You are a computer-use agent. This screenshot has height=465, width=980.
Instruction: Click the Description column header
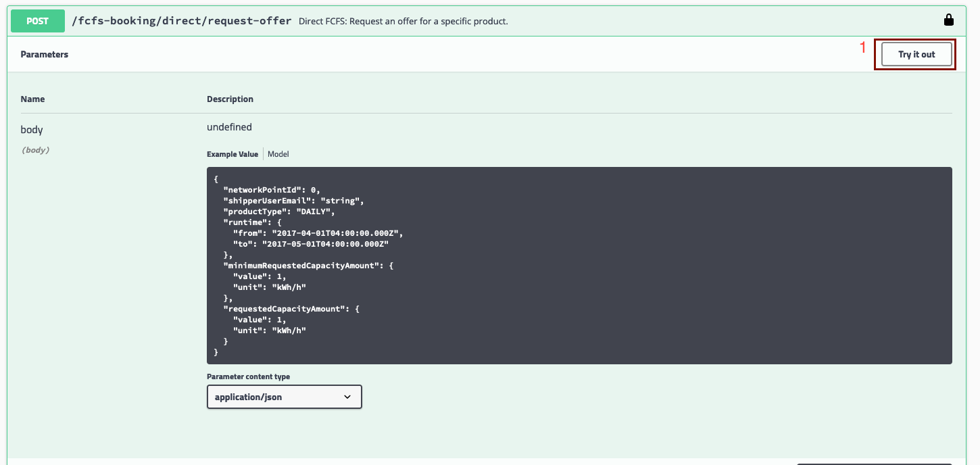(x=230, y=99)
